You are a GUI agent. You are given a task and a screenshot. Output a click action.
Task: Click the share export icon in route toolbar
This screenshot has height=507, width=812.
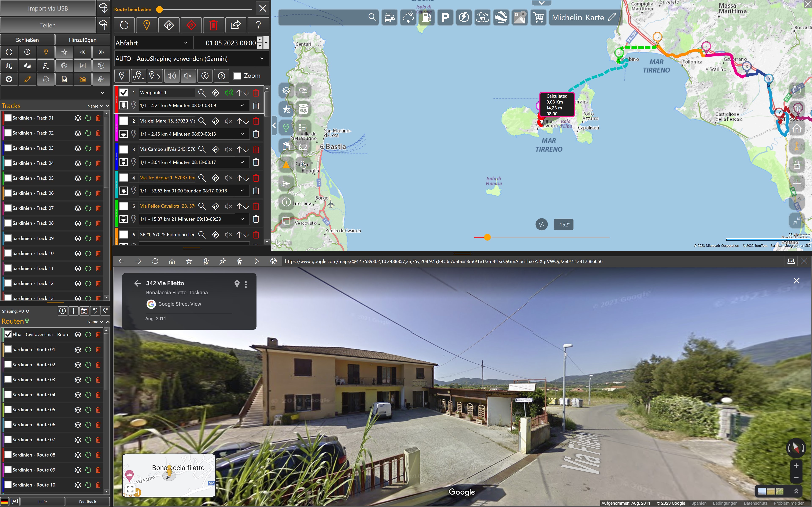tap(236, 25)
